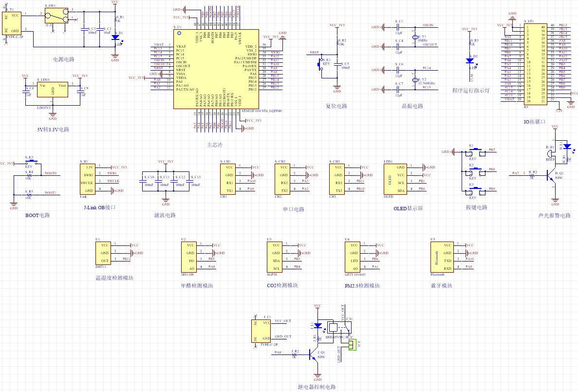This screenshot has height=392, width=578.
Task: Click the S_D1 power LED symbol
Action: pyautogui.click(x=115, y=37)
